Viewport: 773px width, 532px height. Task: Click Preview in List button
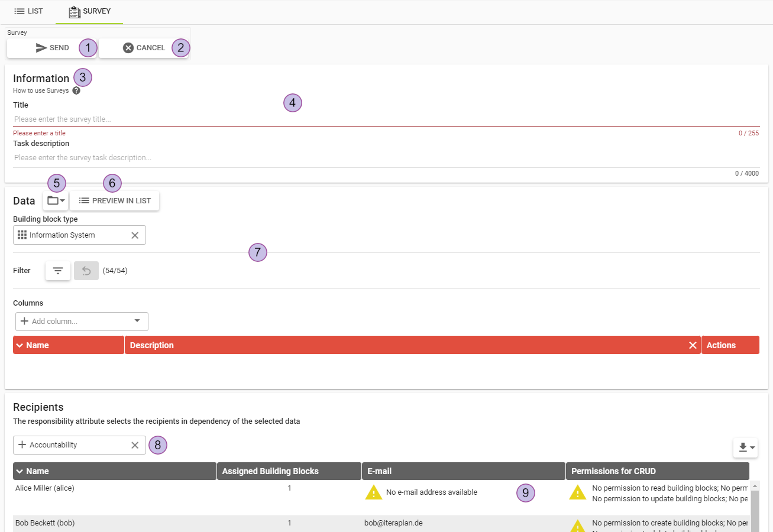coord(115,201)
